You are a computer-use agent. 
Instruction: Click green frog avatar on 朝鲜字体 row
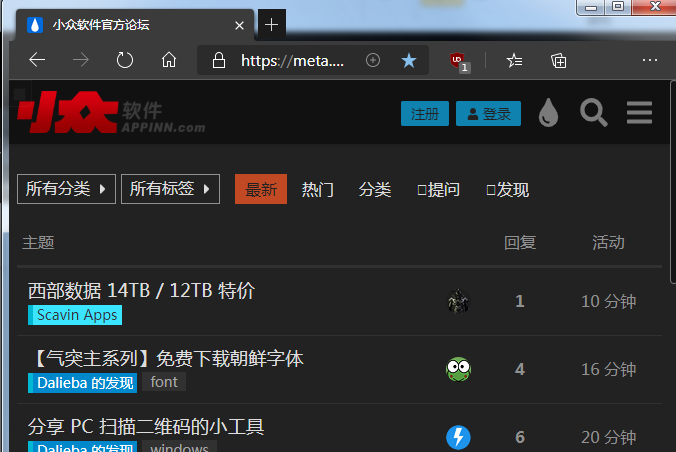click(x=458, y=369)
